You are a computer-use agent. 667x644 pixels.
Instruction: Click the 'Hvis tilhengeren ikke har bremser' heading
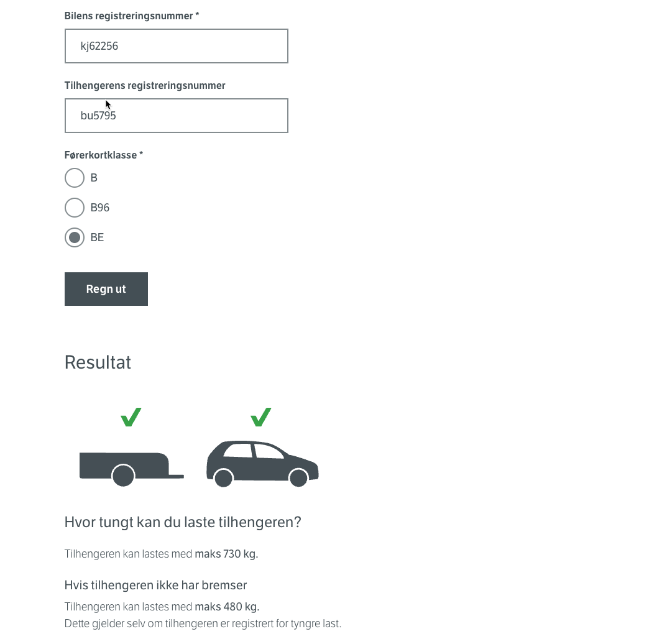pyautogui.click(x=155, y=586)
